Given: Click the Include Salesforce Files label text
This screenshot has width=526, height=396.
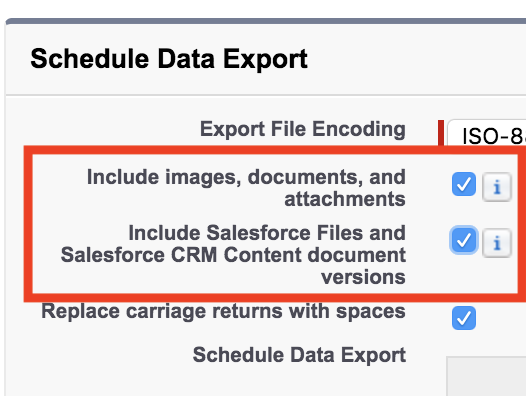Looking at the screenshot, I should point(267,233).
